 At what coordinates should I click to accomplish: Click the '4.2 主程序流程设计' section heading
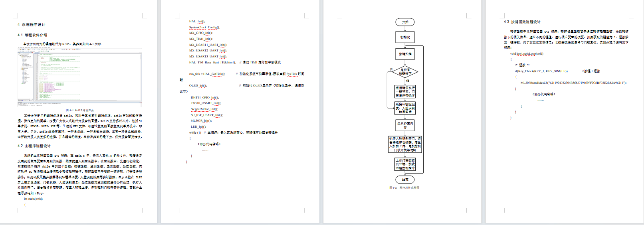pyautogui.click(x=34, y=146)
